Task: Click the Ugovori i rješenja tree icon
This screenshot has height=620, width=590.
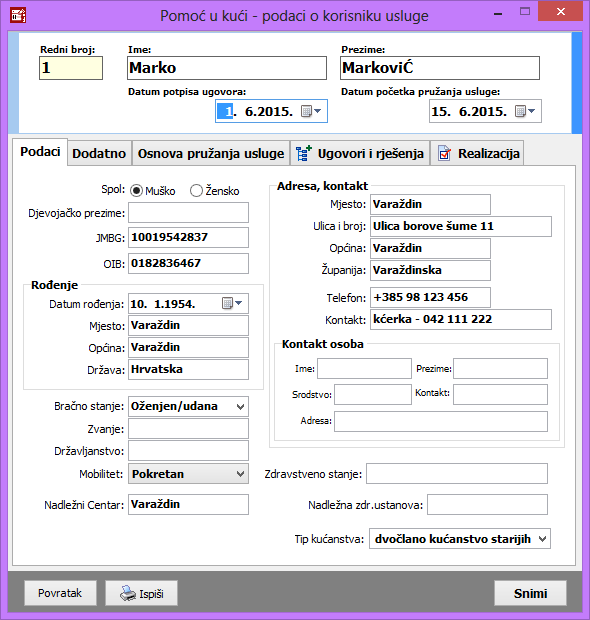Action: pyautogui.click(x=304, y=153)
